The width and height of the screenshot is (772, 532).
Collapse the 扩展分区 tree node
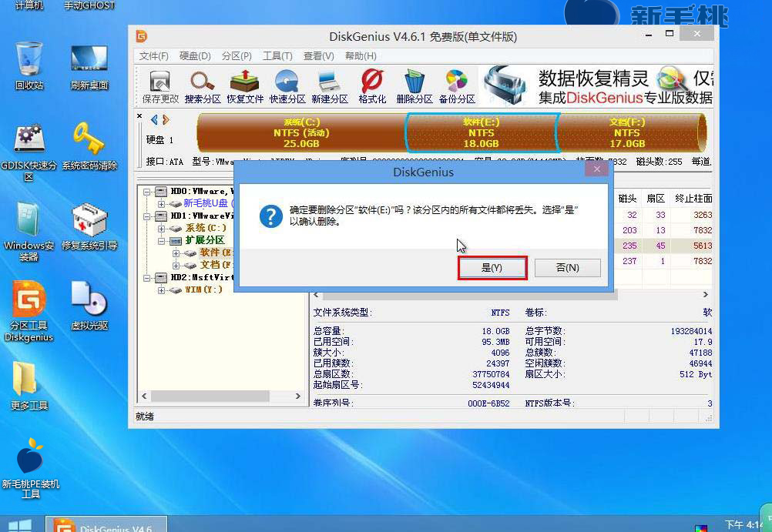click(161, 241)
